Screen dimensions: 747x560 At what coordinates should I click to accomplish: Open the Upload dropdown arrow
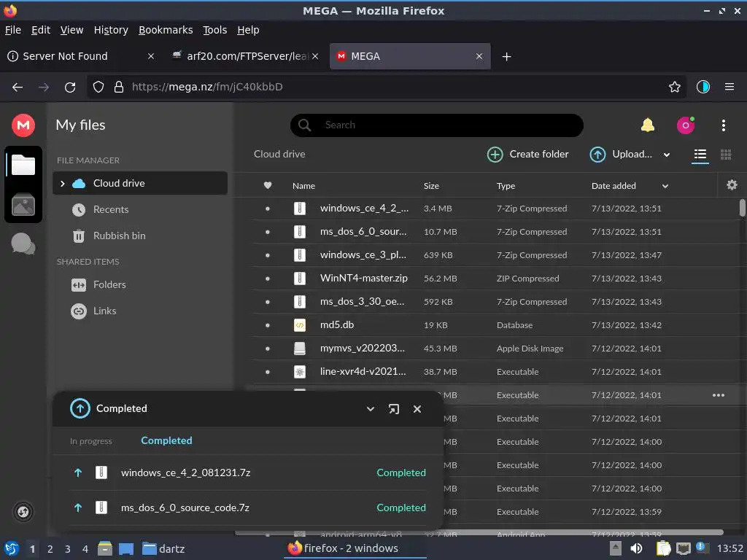[x=667, y=155]
